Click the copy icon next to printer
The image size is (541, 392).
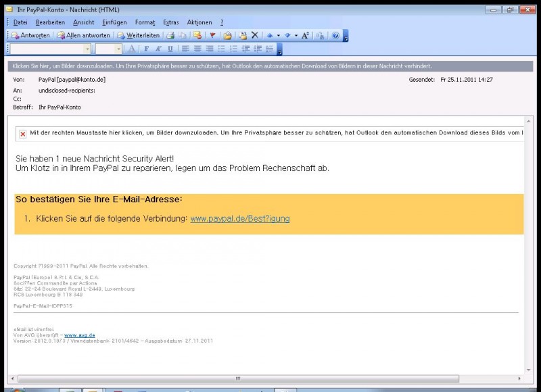(182, 36)
